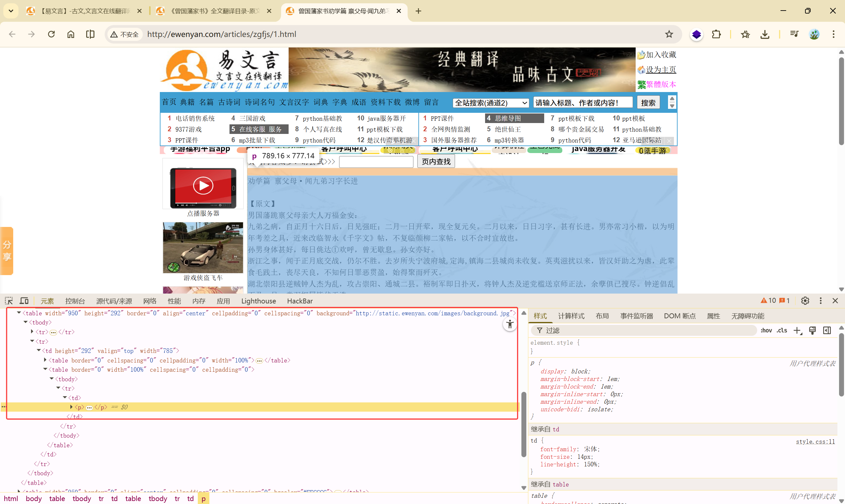Open the 全站搜索(通道2) dropdown
The image size is (845, 504).
click(x=490, y=103)
